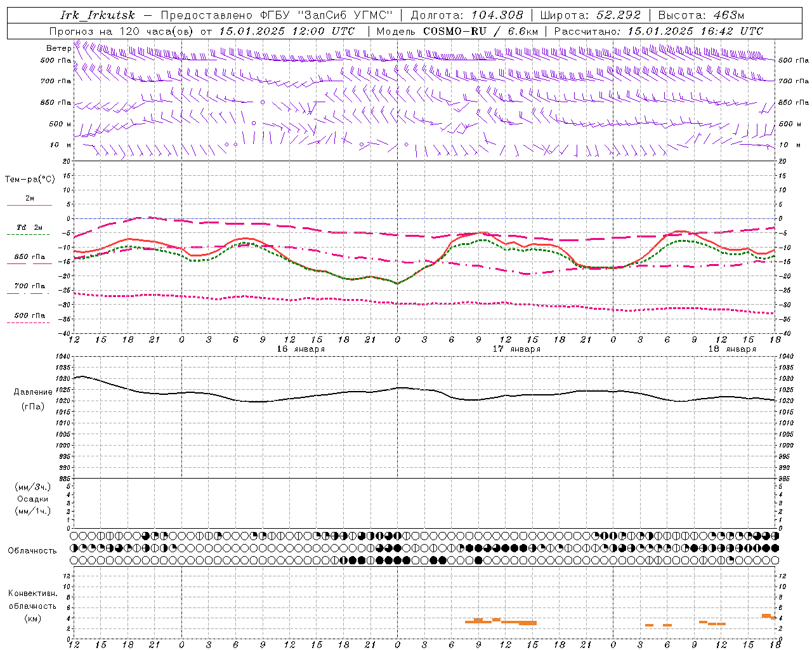Image resolution: width=812 pixels, height=650 pixels.
Task: Click the 16 января date label
Action: tap(301, 349)
